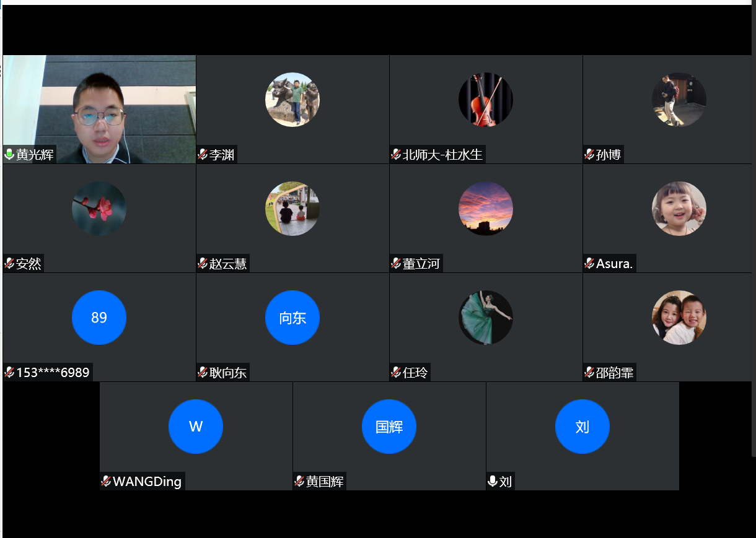Click the name label 邵韵霏
756x538 pixels.
click(615, 373)
